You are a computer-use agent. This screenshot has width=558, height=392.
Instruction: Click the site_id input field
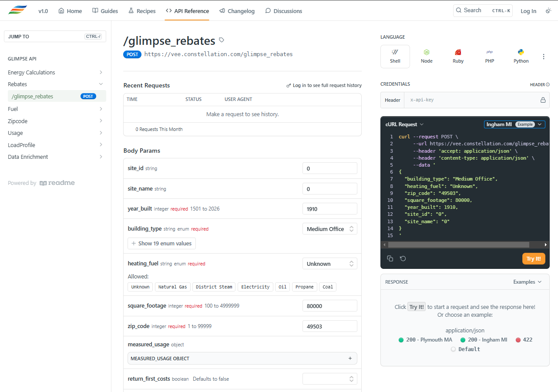[330, 168]
